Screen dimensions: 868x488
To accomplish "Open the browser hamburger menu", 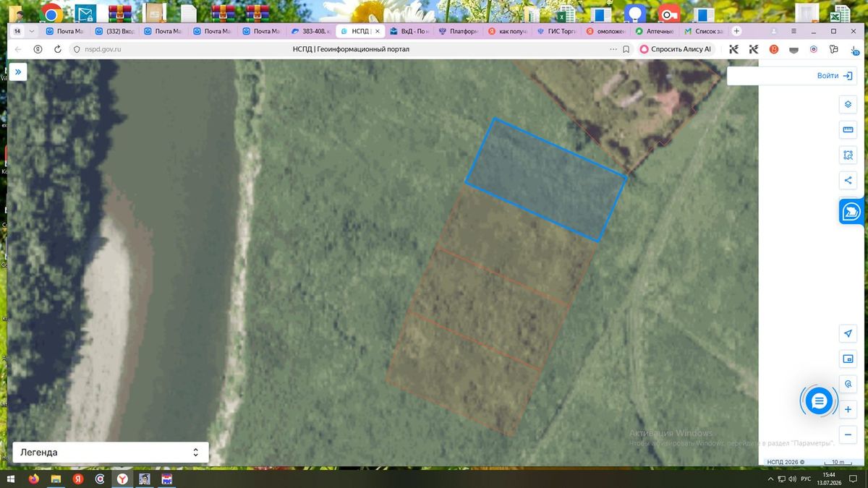I will [x=794, y=31].
